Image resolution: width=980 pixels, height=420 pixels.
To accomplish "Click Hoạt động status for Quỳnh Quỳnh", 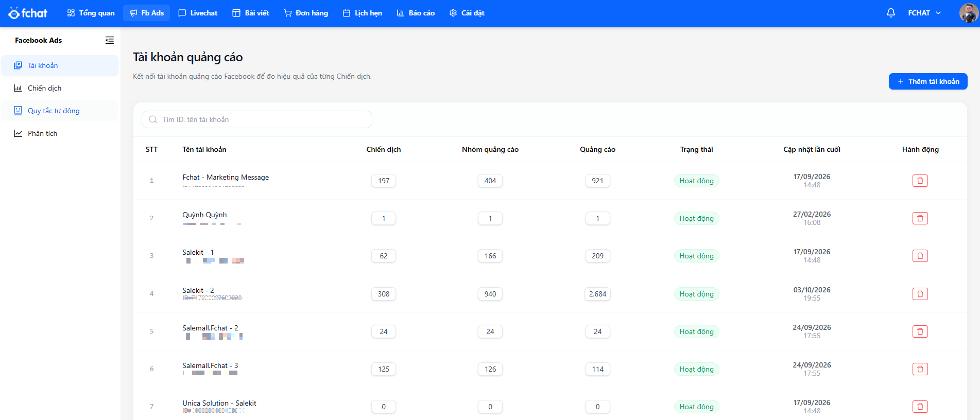I will (696, 218).
